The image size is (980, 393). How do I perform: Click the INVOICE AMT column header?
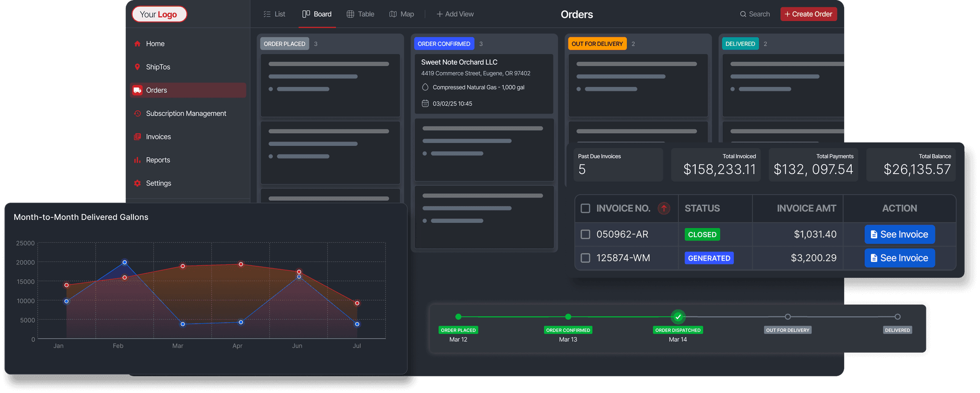click(x=806, y=208)
